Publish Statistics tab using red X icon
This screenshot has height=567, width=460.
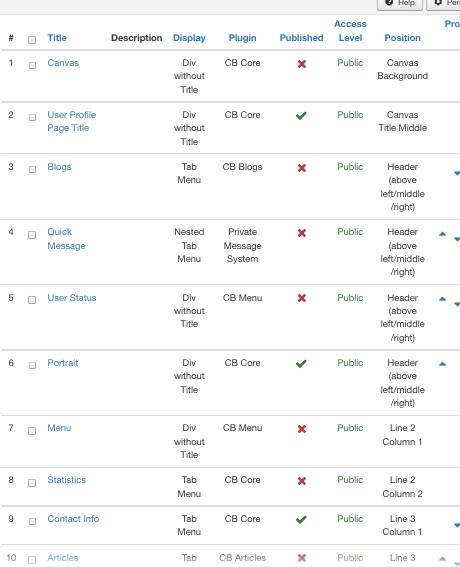pos(302,481)
